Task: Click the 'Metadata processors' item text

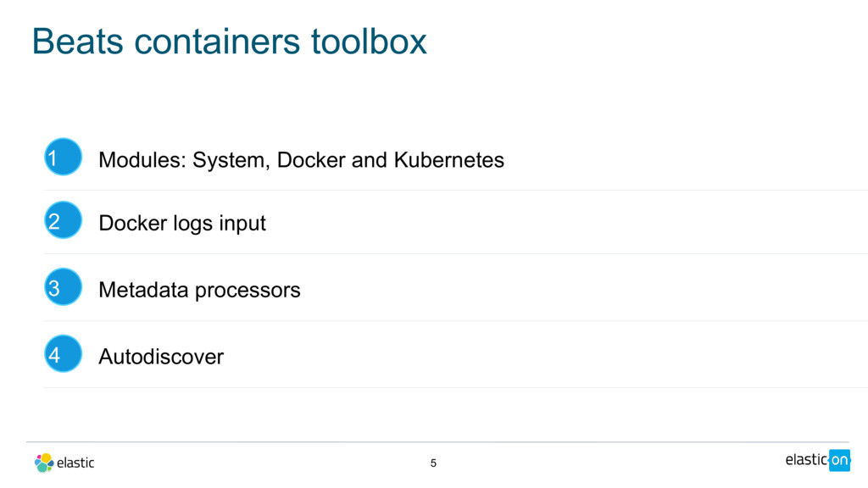Action: 199,290
